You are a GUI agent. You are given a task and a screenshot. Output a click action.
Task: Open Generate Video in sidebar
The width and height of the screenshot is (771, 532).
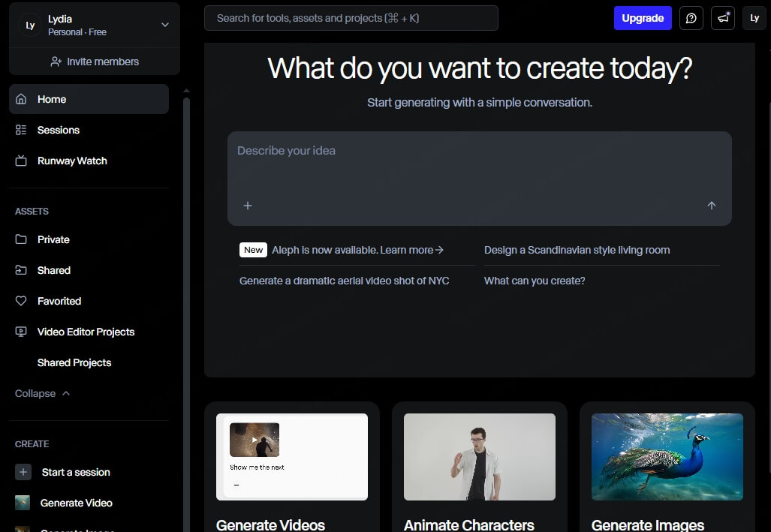click(x=89, y=503)
